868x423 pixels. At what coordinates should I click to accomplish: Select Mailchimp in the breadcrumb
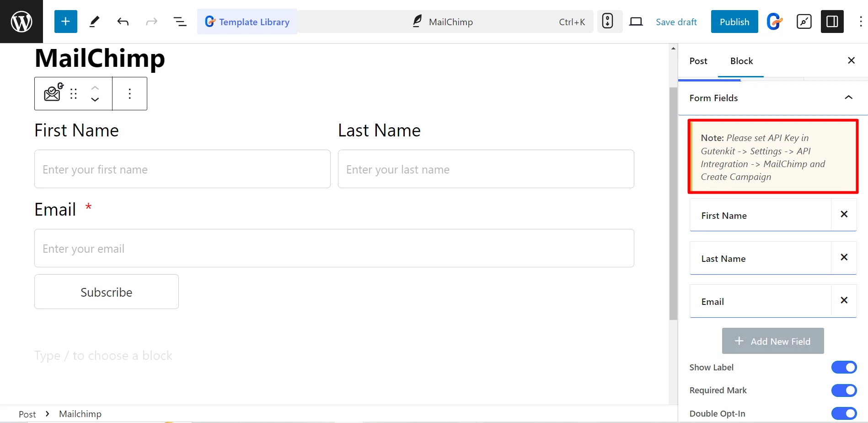coord(80,414)
